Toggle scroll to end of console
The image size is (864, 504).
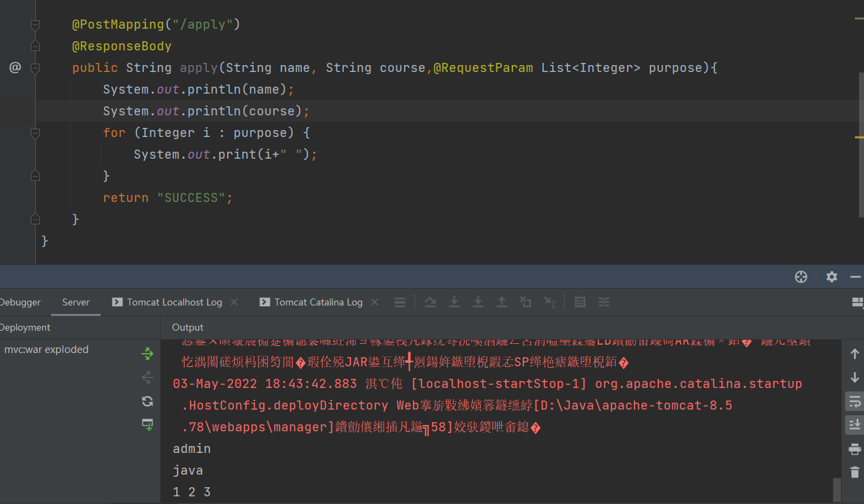854,424
